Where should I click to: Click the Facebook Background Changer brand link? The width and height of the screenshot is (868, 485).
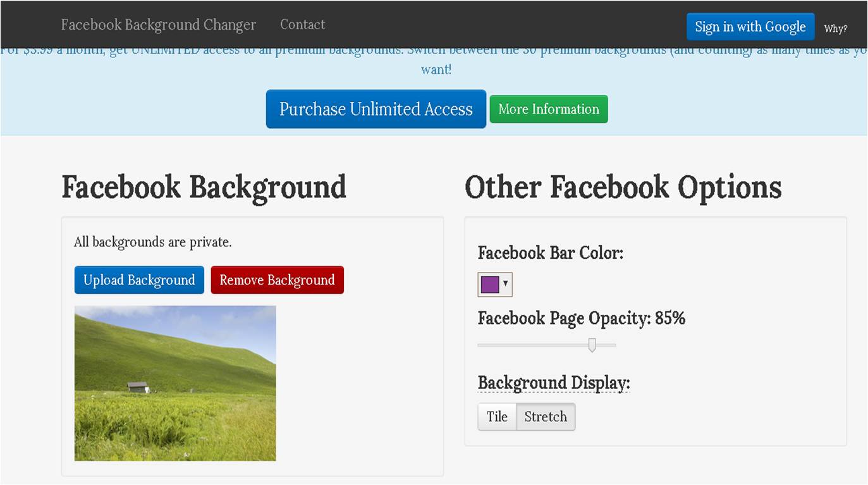click(x=157, y=24)
